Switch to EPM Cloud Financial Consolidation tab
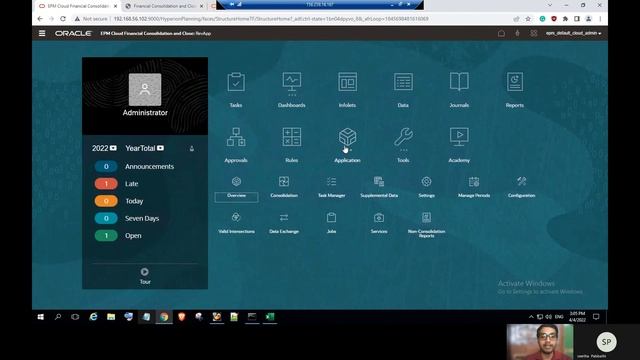 coord(78,6)
